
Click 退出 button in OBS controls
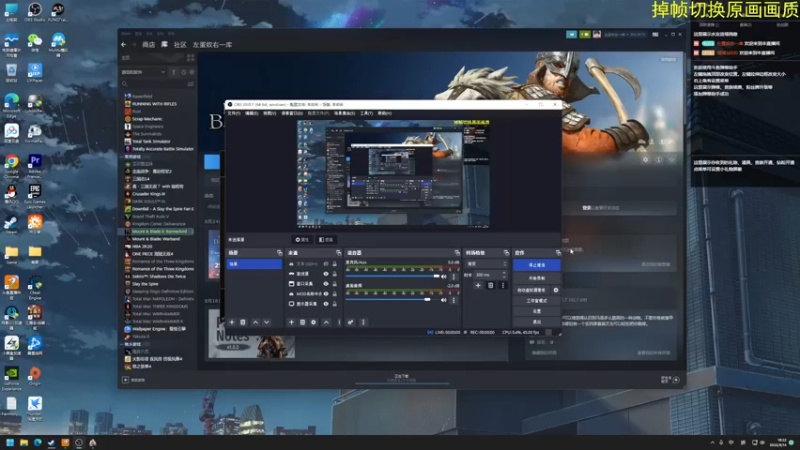point(537,322)
